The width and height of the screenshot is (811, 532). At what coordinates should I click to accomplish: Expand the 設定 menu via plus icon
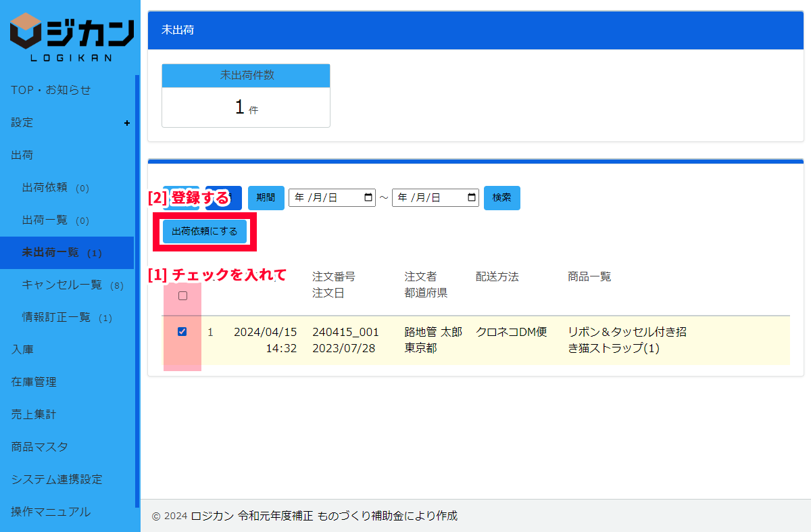point(126,123)
